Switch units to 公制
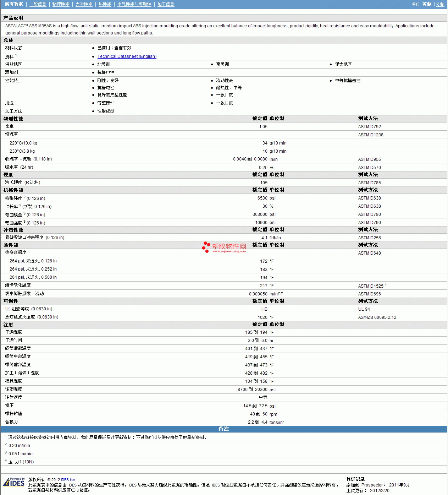 point(440,4)
